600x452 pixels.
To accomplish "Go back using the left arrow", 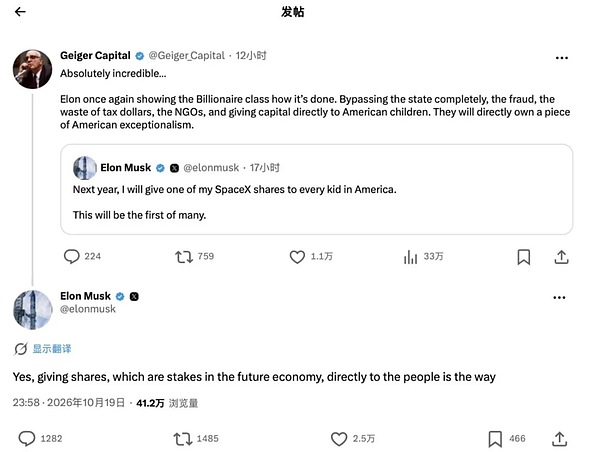I will (x=20, y=12).
